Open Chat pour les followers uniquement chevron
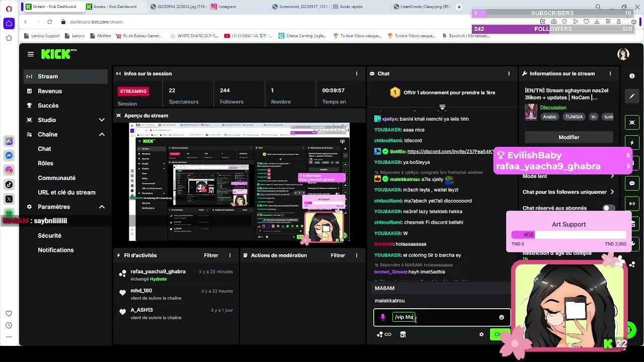Image resolution: width=644 pixels, height=362 pixels. [x=612, y=192]
